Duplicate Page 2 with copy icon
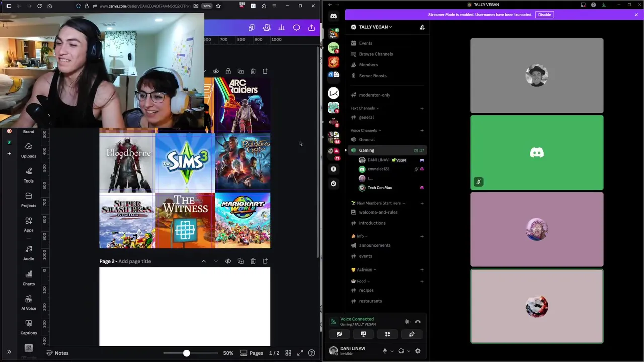The height and width of the screenshot is (362, 644). click(240, 261)
